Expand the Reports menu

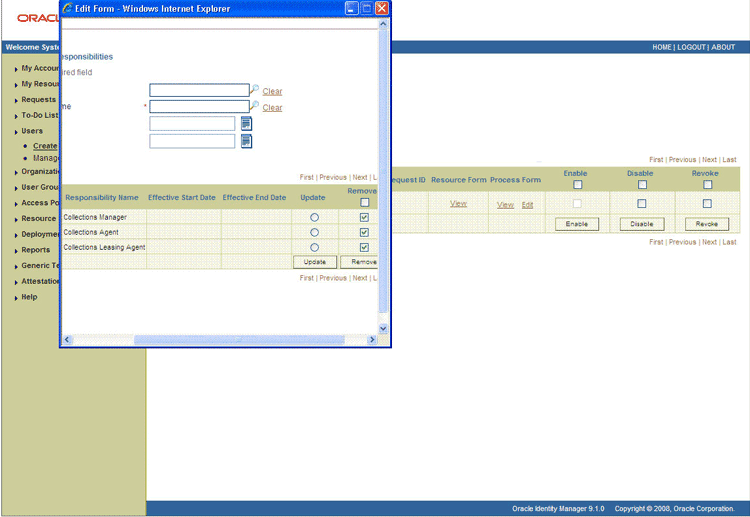click(35, 250)
